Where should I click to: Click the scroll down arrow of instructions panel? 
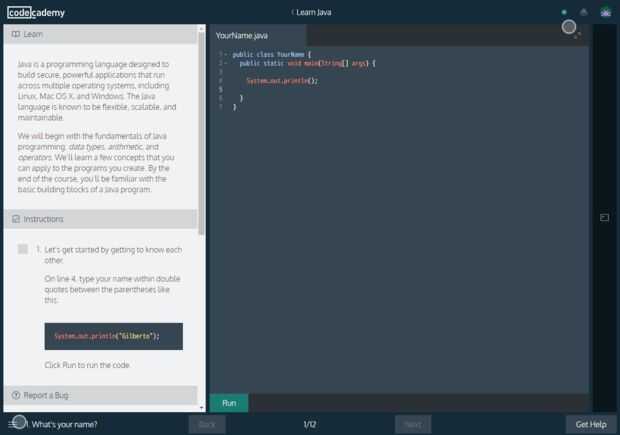[202, 408]
